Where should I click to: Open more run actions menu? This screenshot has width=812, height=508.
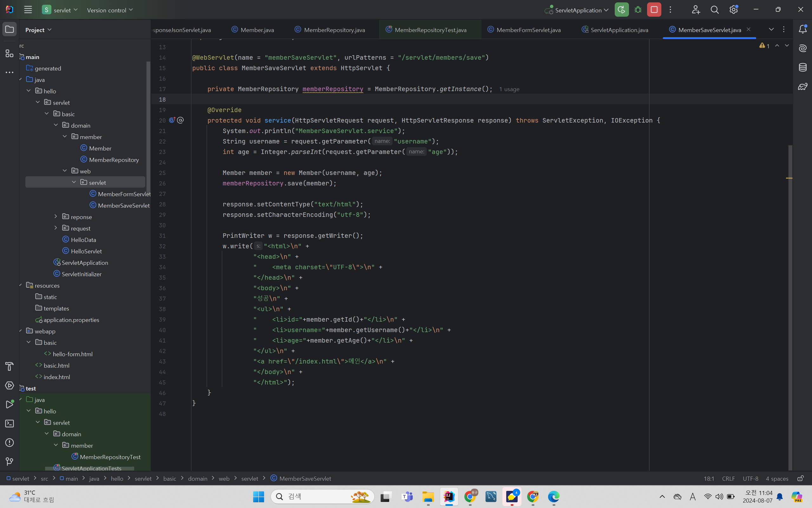click(671, 10)
